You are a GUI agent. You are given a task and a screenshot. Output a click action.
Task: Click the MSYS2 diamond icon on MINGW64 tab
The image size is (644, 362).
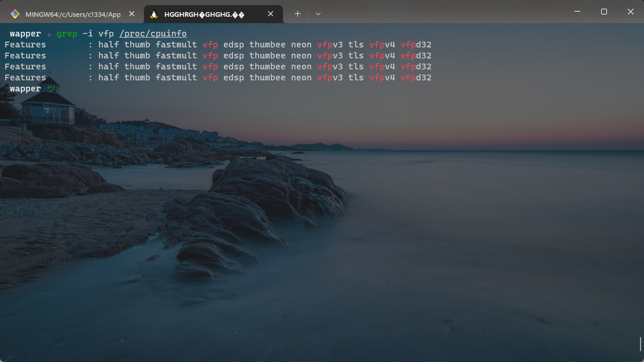[x=15, y=13]
